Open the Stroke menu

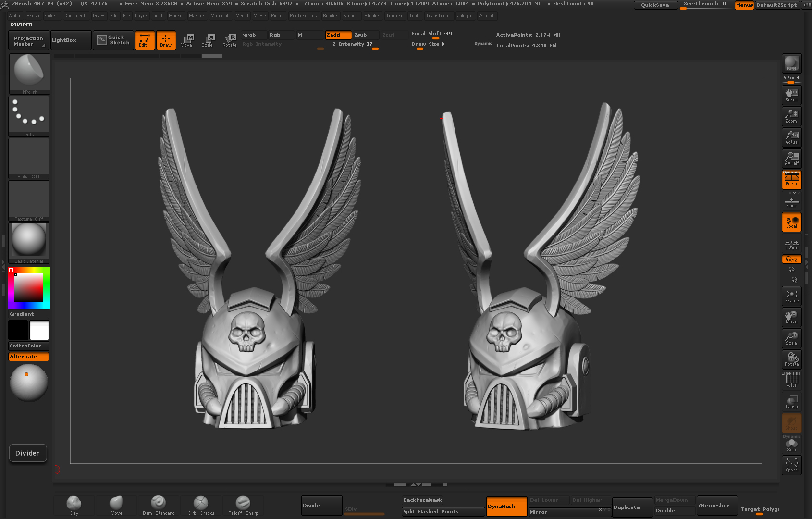pyautogui.click(x=371, y=16)
